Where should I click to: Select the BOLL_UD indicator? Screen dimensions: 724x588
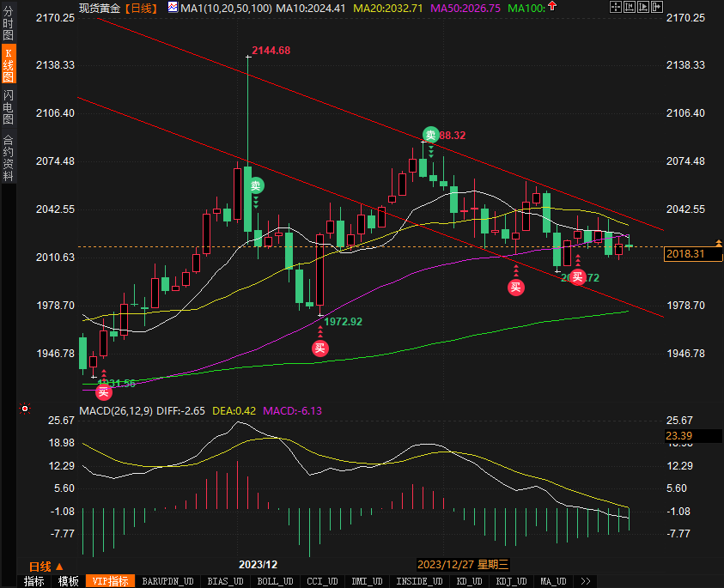274,581
